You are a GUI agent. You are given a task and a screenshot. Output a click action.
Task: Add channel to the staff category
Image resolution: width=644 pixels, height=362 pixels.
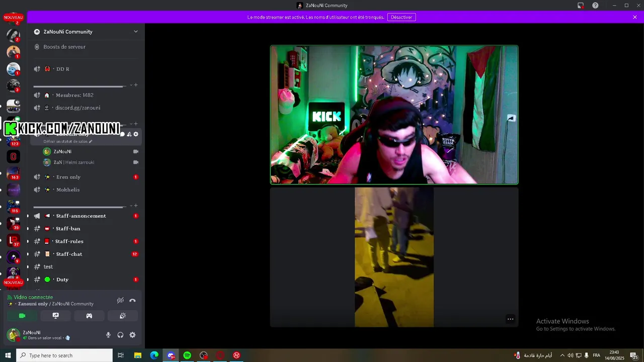point(136,206)
